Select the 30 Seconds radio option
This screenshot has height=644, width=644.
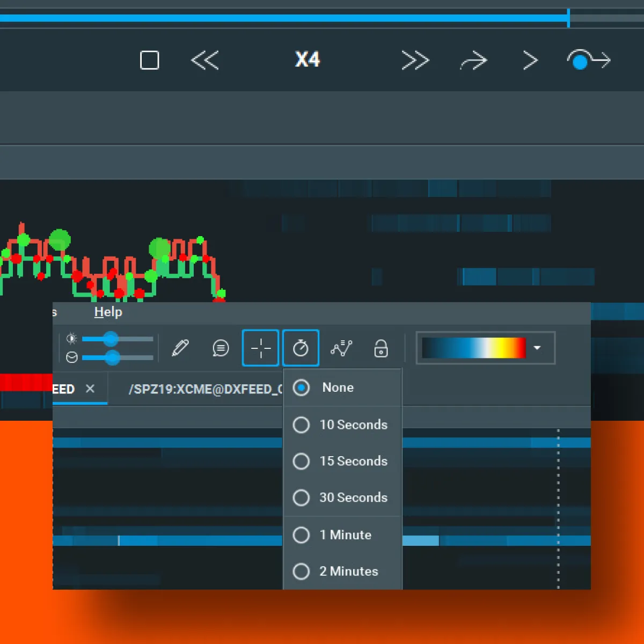point(302,497)
